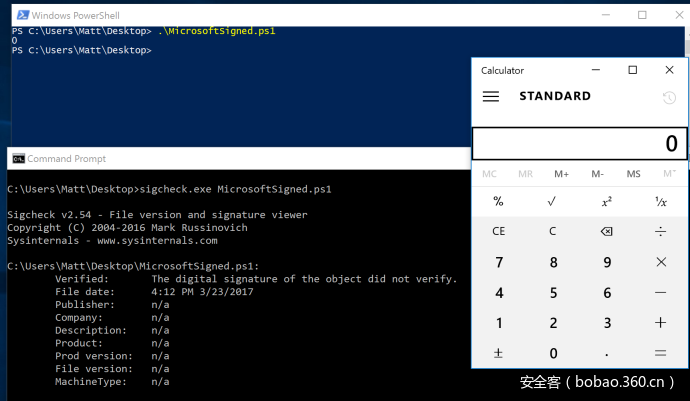The width and height of the screenshot is (690, 401).
Task: Click the MachineType: n/a row
Action: pyautogui.click(x=112, y=382)
